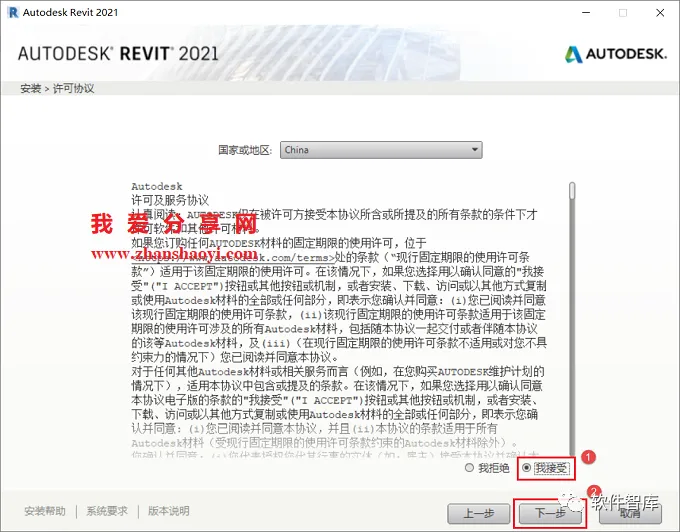Open the 国家或地区 China dropdown
The height and width of the screenshot is (532, 680).
(381, 150)
